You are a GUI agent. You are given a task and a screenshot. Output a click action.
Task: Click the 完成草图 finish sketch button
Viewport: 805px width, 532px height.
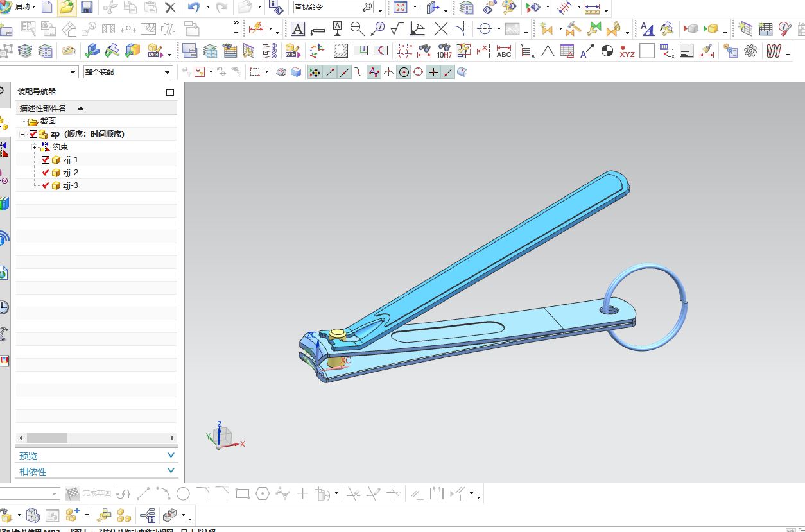point(89,493)
